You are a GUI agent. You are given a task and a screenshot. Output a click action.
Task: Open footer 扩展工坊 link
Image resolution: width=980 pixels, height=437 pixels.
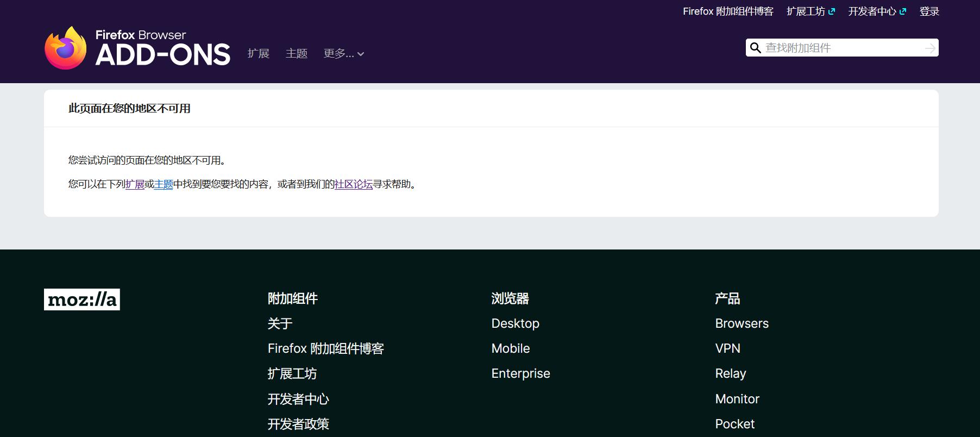pyautogui.click(x=292, y=373)
